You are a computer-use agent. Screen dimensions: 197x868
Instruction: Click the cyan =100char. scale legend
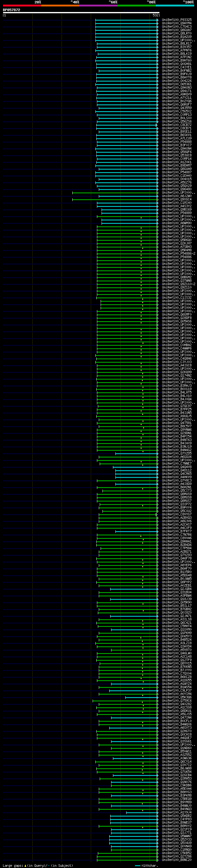[147, 865]
